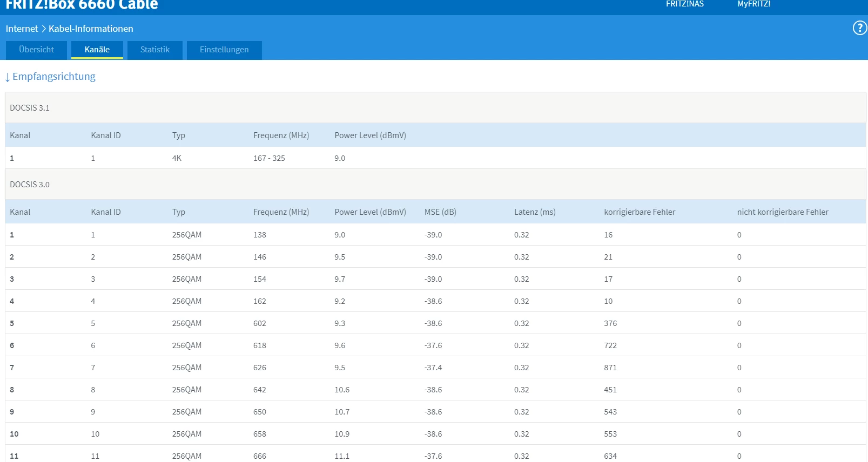
Task: Click the help question mark icon
Action: pos(859,28)
